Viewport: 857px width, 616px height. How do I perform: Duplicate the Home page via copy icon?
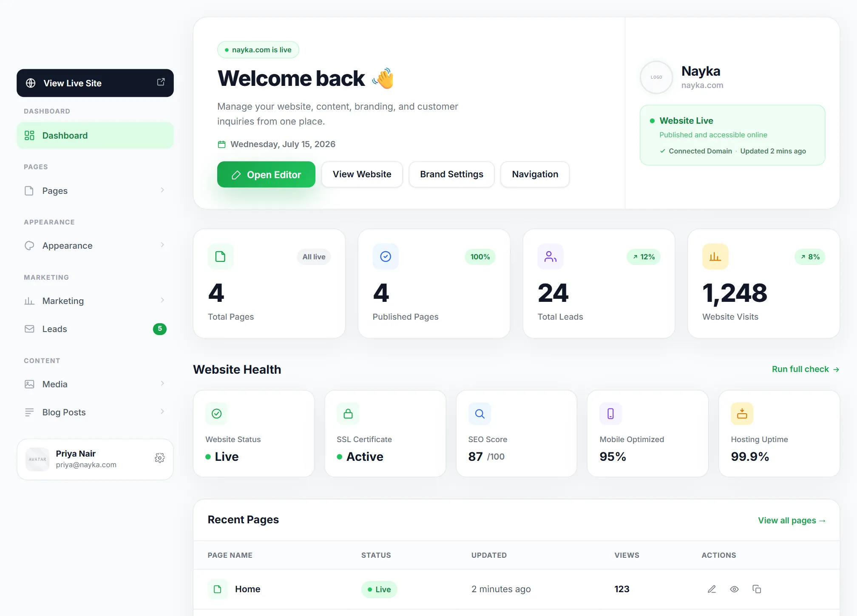pos(757,589)
